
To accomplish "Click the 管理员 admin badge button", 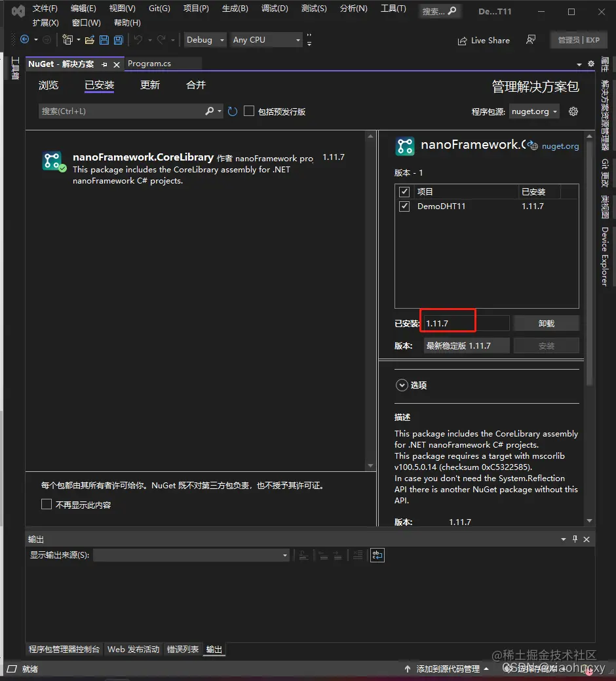I will [578, 40].
